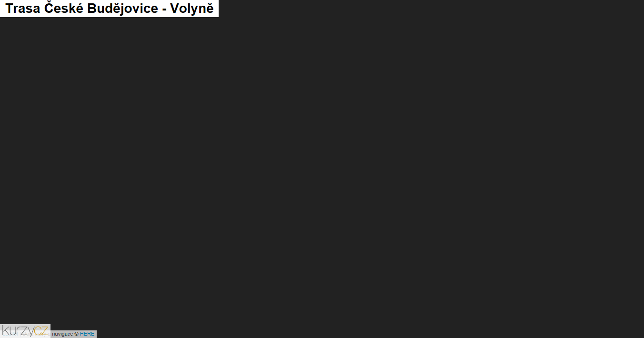The image size is (644, 338).
Task: Open the HERE attribution link
Action: [87, 334]
